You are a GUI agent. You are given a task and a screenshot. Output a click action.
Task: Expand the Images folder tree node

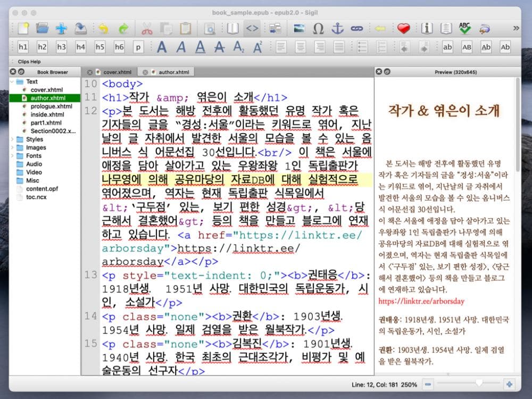click(12, 147)
